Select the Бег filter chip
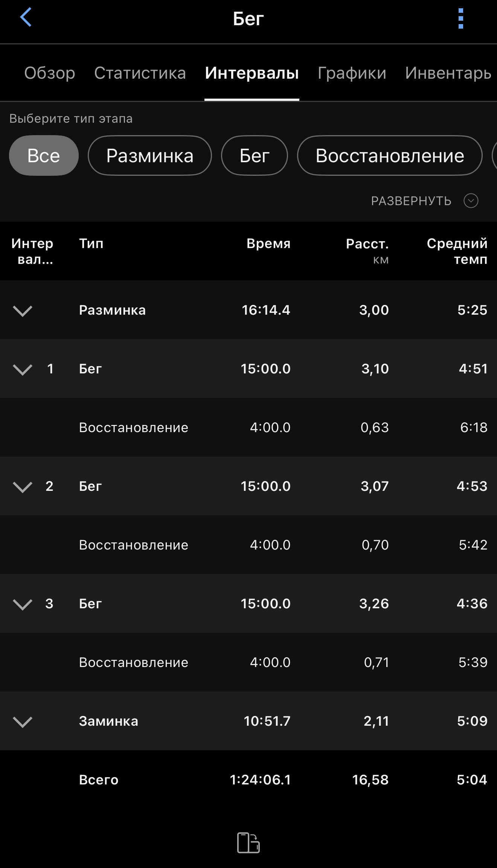 point(255,155)
